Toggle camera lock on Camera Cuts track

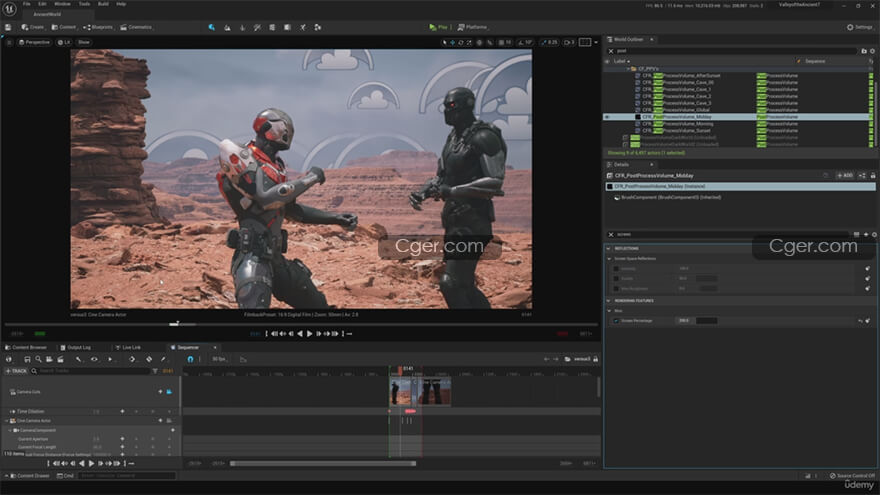click(169, 392)
